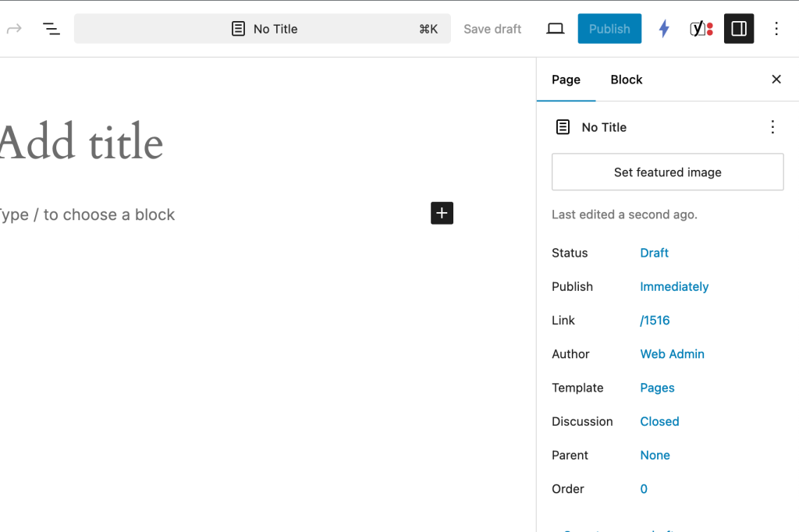Open the top toolbar options menu

[776, 29]
